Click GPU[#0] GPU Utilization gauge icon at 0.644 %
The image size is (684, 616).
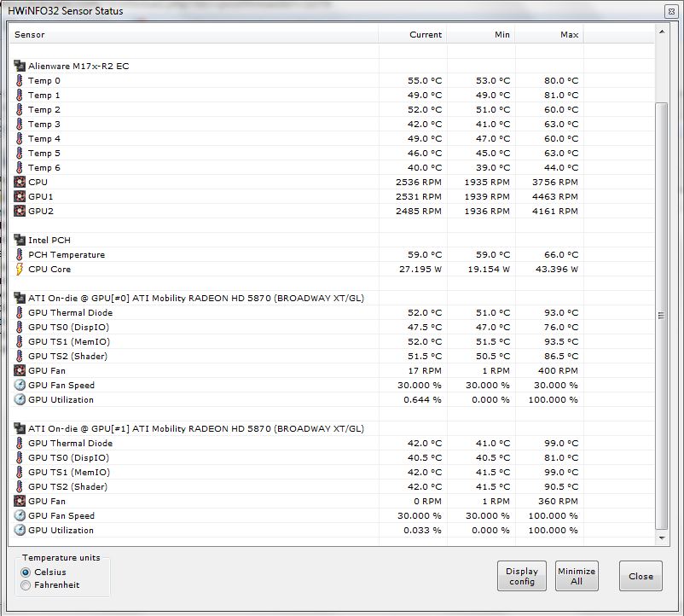[x=20, y=399]
